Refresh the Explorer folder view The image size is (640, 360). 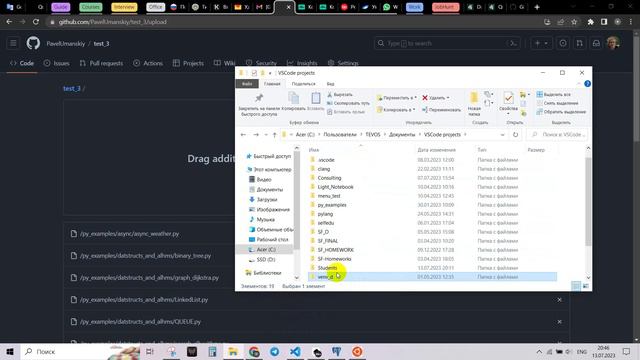[x=516, y=135]
